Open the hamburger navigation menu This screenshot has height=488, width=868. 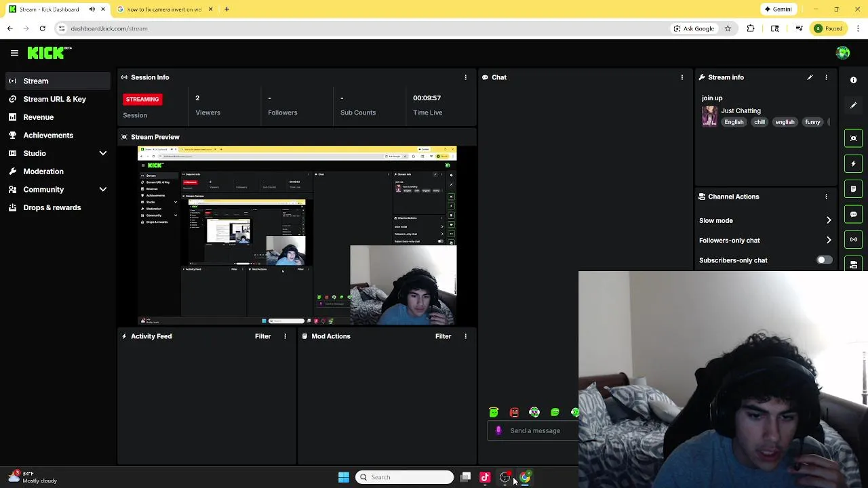click(x=14, y=53)
